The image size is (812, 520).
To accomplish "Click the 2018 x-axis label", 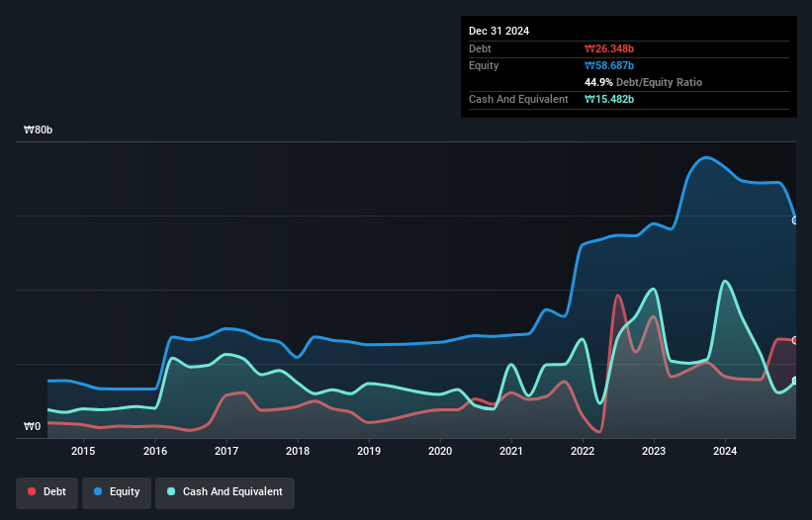I will click(298, 451).
